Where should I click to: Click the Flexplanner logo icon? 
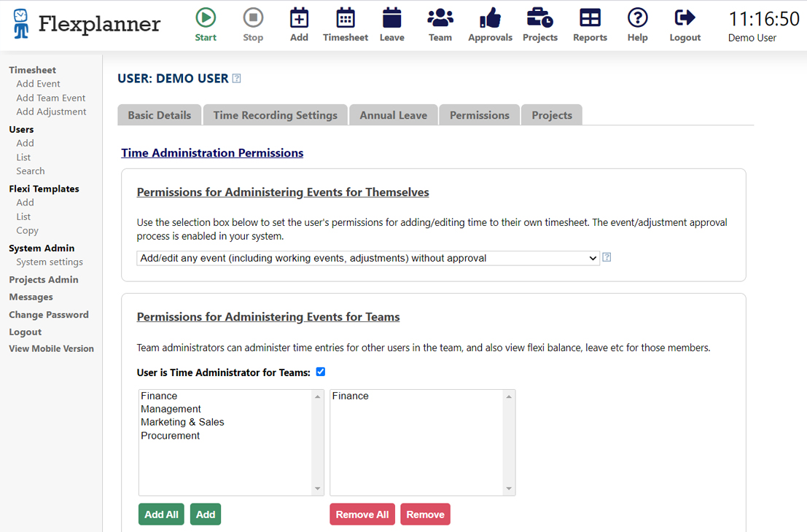tap(21, 23)
